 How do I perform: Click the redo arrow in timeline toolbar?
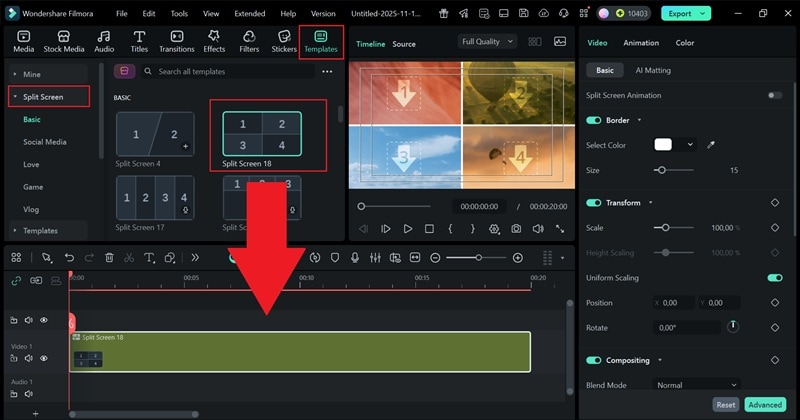[x=89, y=258]
